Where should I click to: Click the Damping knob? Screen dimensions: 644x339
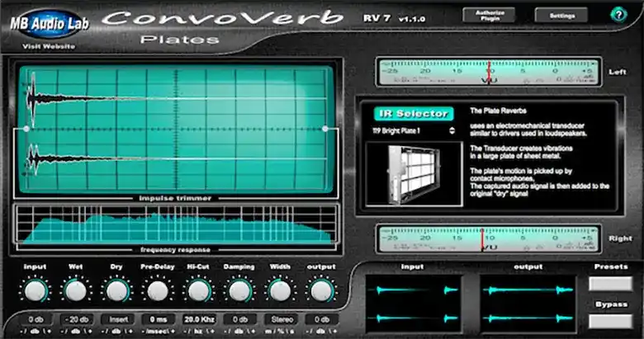(x=239, y=291)
